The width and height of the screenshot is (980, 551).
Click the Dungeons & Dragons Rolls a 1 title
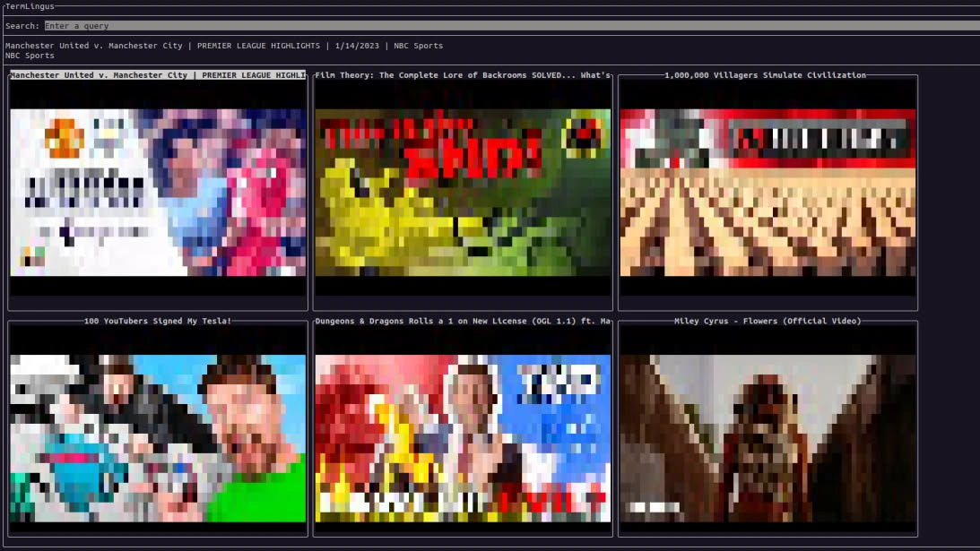pos(463,321)
